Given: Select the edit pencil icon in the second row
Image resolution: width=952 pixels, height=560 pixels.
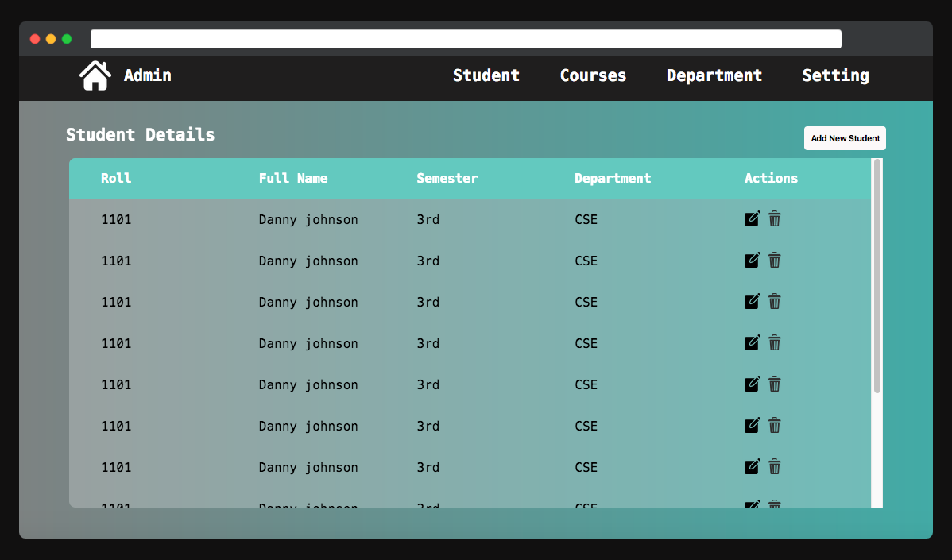Looking at the screenshot, I should pos(752,260).
